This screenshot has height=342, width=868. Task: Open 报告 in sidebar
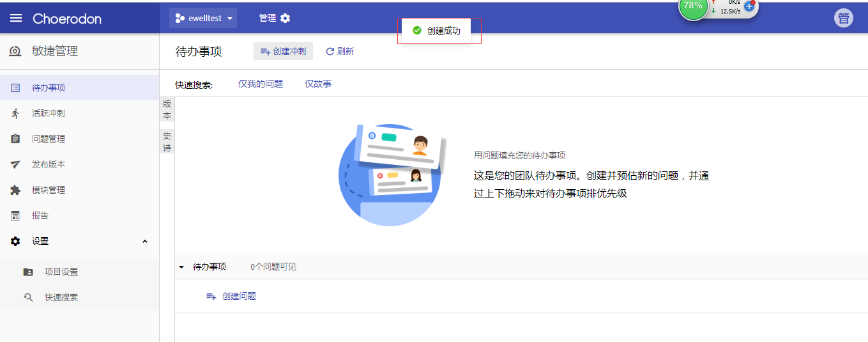80,215
